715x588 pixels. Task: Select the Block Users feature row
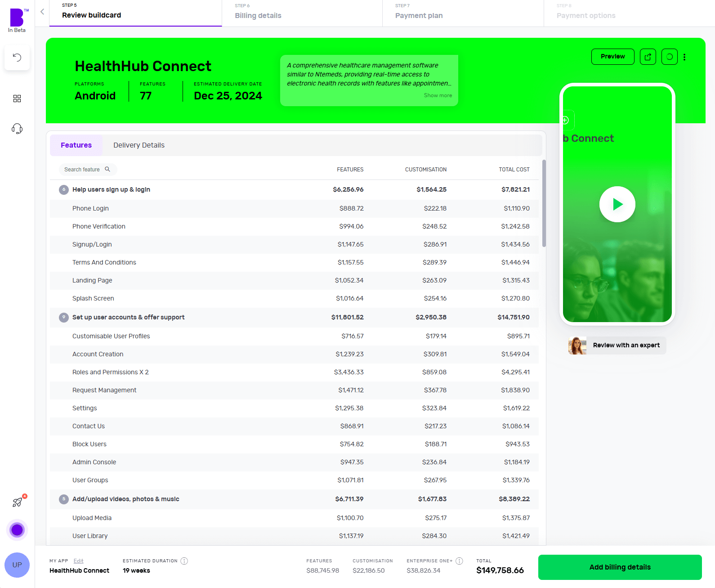[x=294, y=444]
